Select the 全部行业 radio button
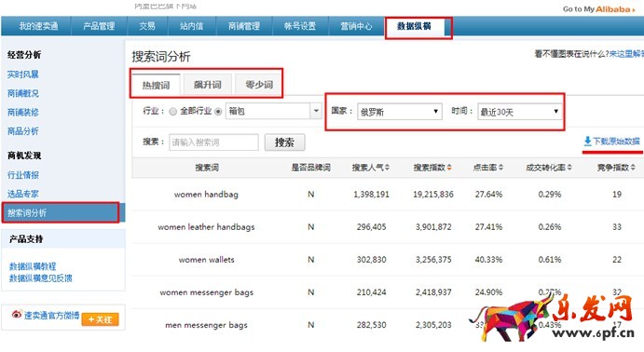The height and width of the screenshot is (352, 644). coord(173,111)
